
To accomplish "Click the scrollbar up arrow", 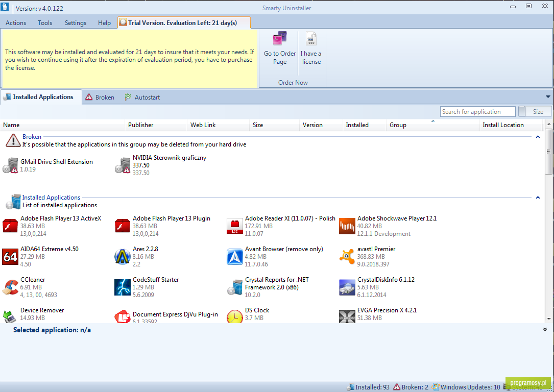I will (x=548, y=124).
